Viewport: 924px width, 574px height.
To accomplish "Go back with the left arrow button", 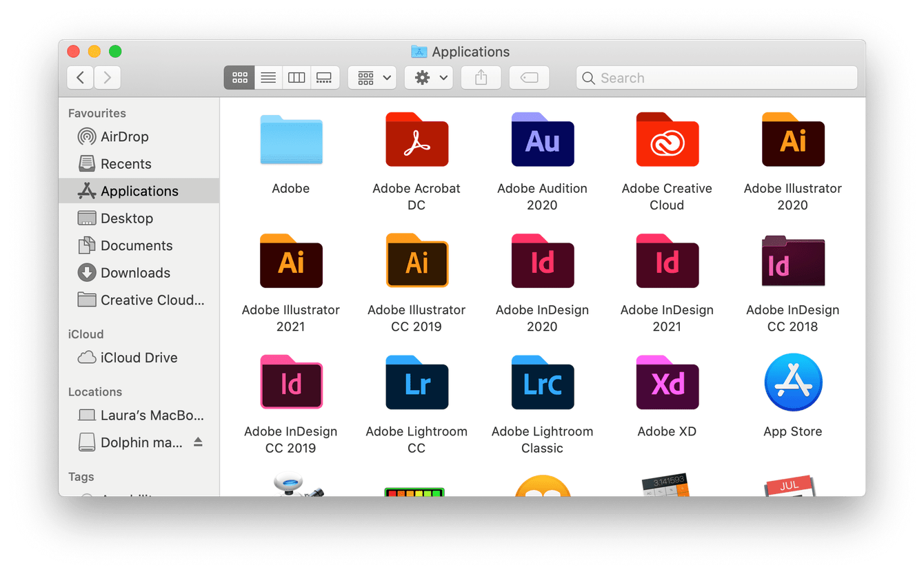I will tap(81, 78).
